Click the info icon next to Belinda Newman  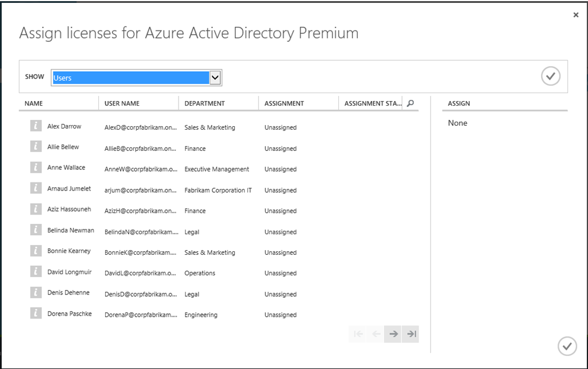pos(36,231)
